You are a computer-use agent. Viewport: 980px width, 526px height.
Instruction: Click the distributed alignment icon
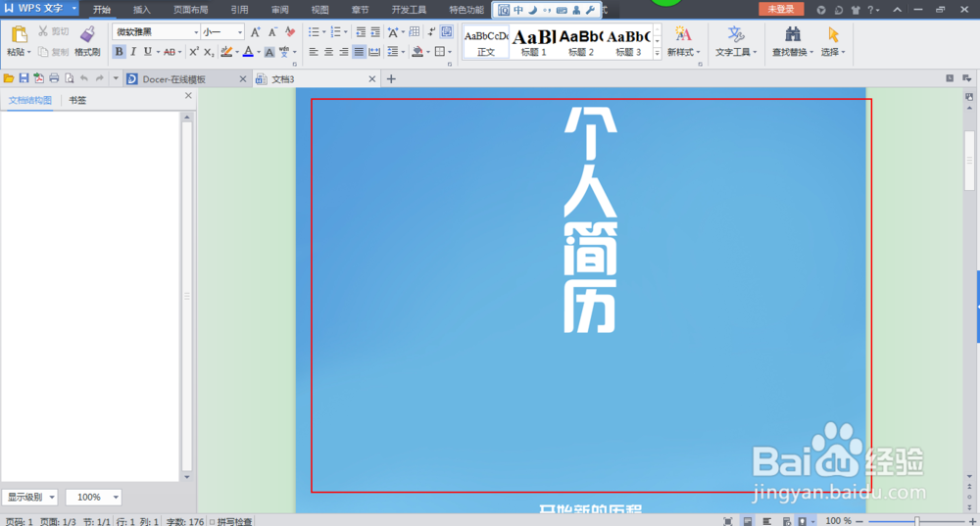(373, 52)
